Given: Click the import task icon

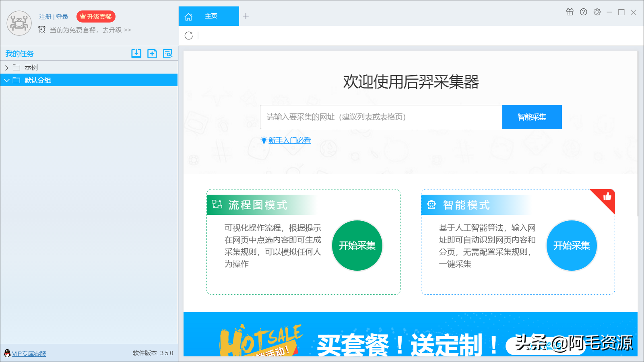Looking at the screenshot, I should [136, 53].
